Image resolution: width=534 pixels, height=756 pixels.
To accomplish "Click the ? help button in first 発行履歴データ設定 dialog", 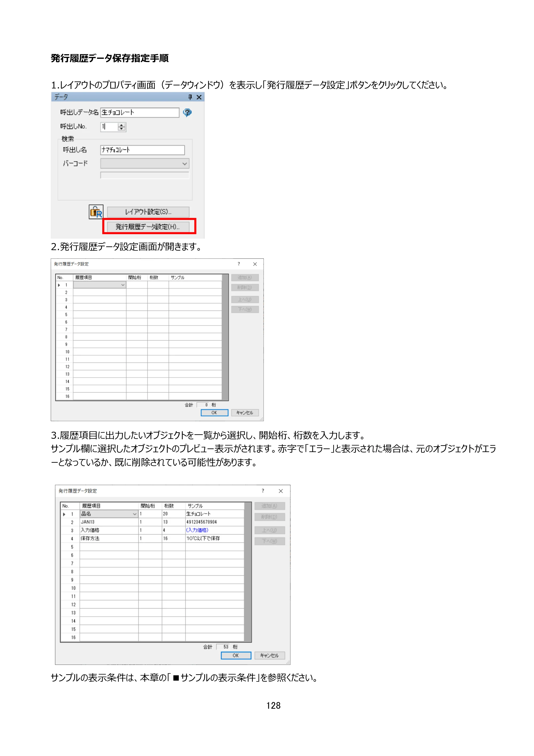I will [239, 264].
